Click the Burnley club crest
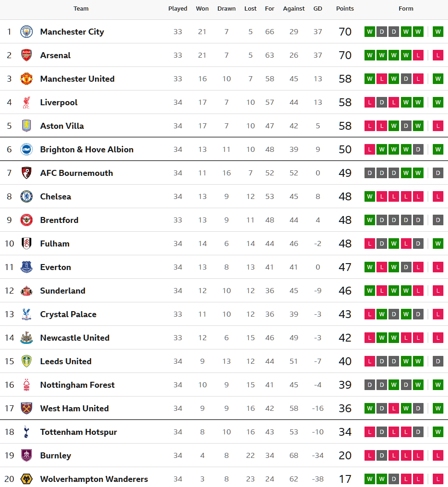Screen dimensions: 448x487 (x=26, y=456)
